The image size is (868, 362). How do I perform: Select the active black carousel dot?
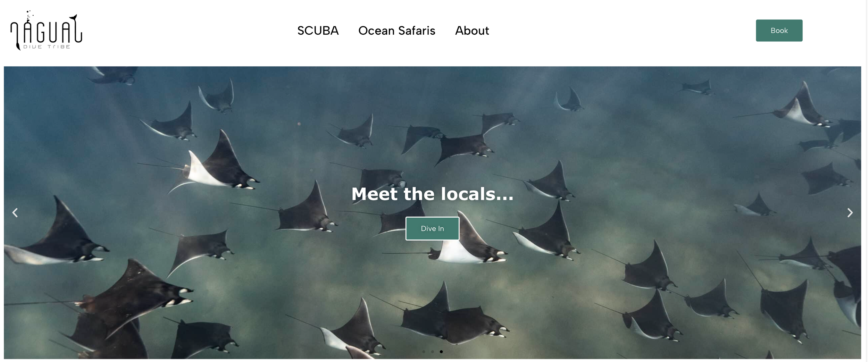click(x=441, y=352)
